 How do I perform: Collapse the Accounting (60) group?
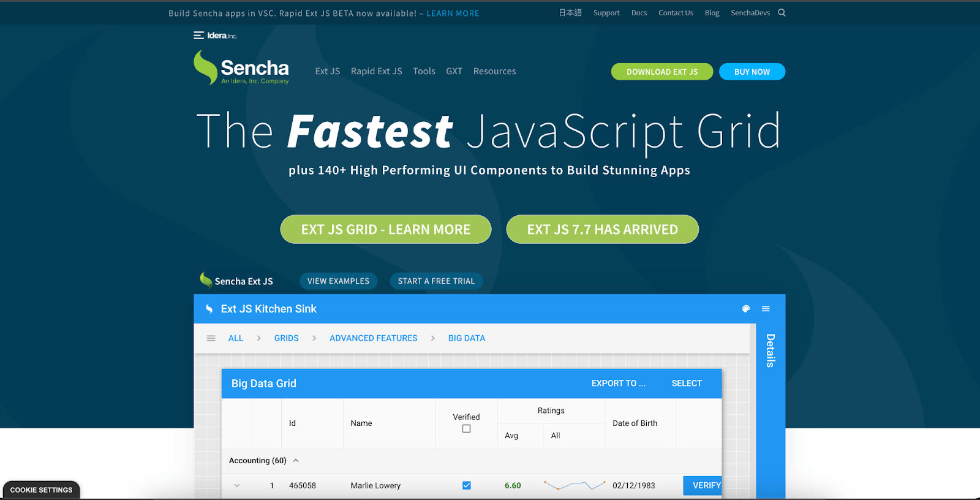click(x=296, y=461)
